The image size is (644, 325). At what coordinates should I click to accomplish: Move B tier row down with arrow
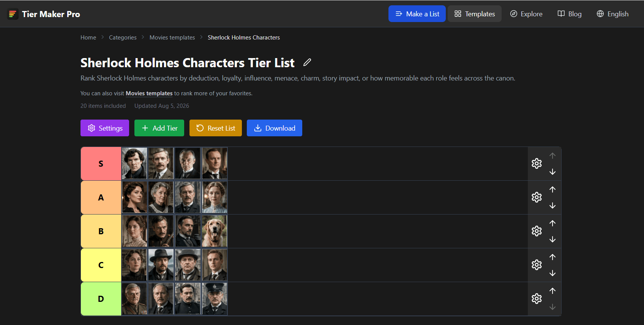click(552, 240)
